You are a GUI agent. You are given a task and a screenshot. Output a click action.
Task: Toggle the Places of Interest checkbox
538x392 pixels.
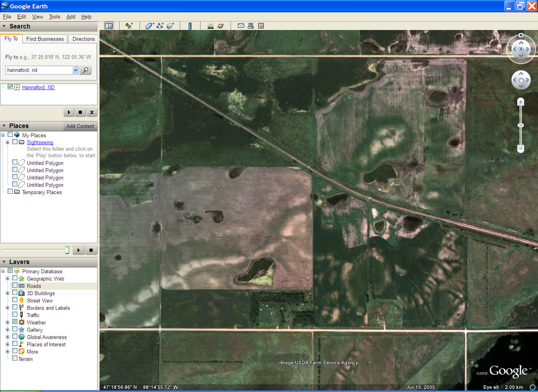(x=15, y=344)
